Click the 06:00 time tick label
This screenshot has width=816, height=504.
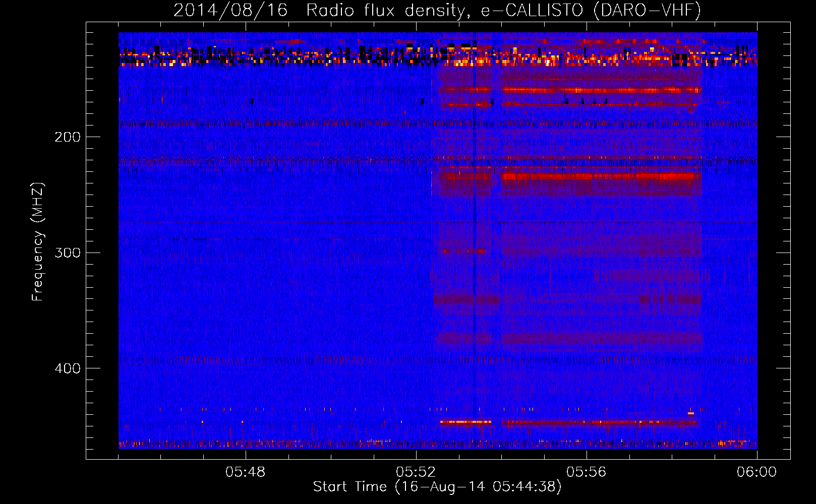click(757, 472)
